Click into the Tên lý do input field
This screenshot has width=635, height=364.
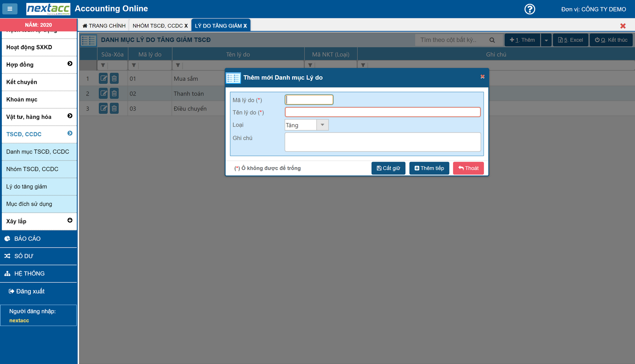382,112
